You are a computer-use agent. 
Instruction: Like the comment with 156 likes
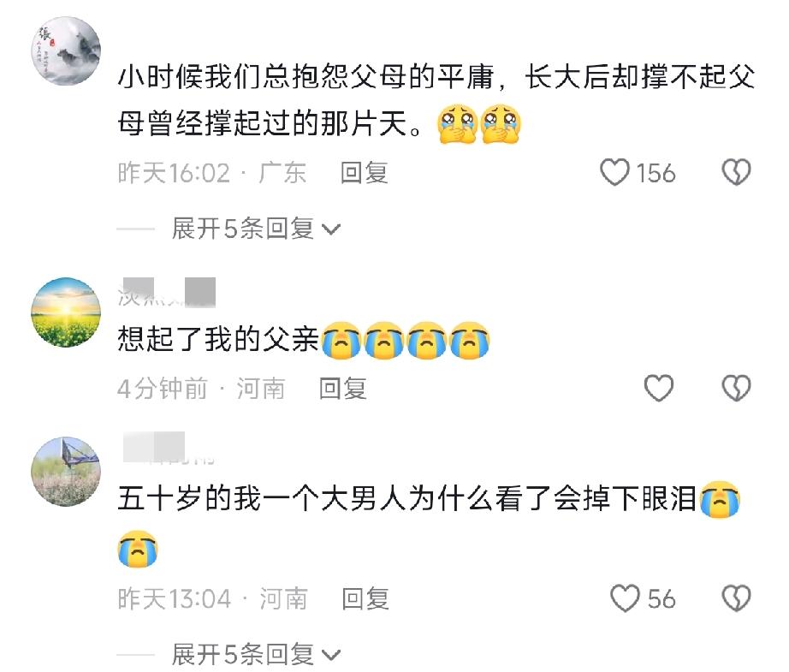614,173
